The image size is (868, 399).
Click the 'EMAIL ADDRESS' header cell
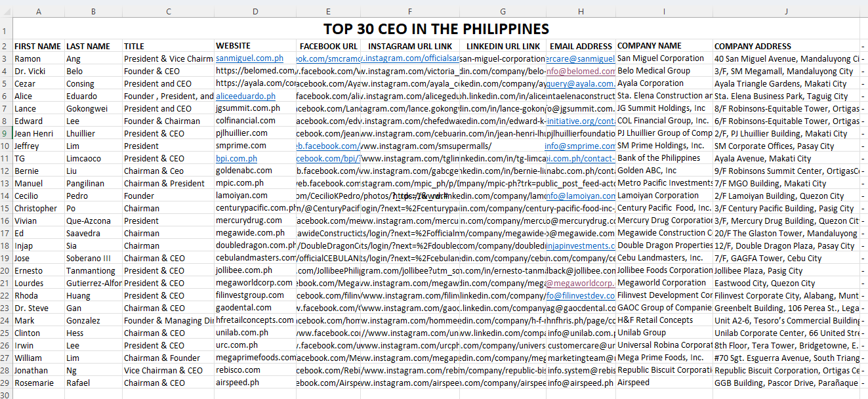pyautogui.click(x=581, y=46)
